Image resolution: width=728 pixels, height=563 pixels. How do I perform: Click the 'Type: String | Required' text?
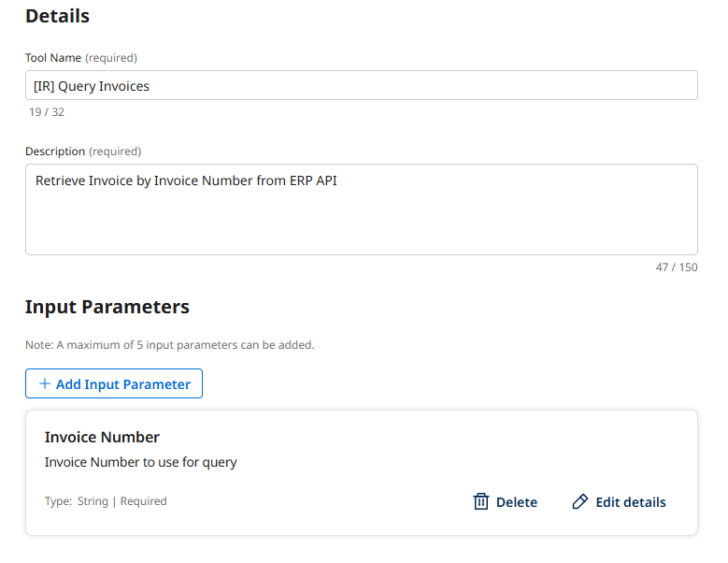pyautogui.click(x=106, y=501)
